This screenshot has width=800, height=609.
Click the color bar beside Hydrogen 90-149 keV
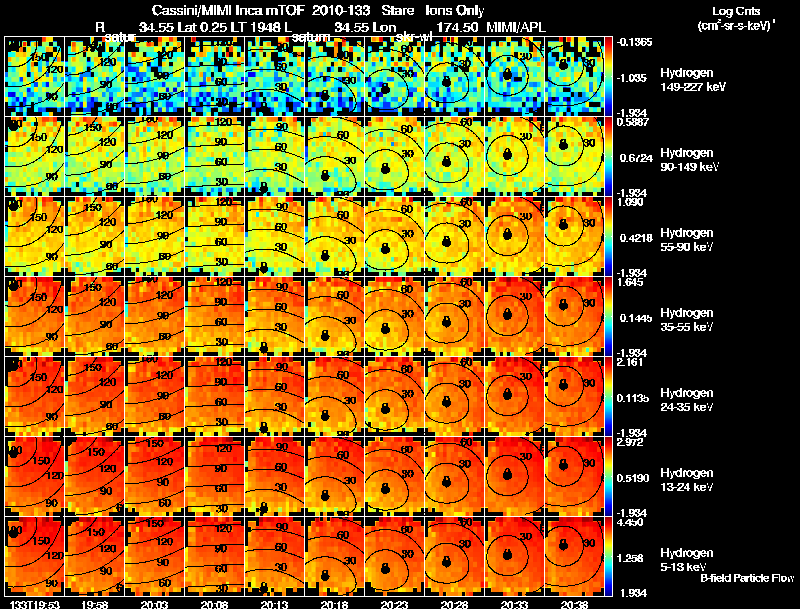[608, 156]
